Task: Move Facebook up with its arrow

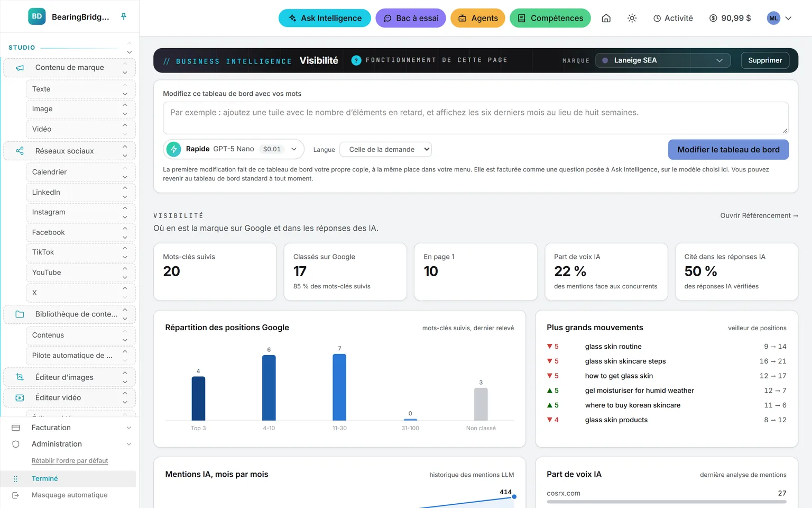Action: point(125,228)
